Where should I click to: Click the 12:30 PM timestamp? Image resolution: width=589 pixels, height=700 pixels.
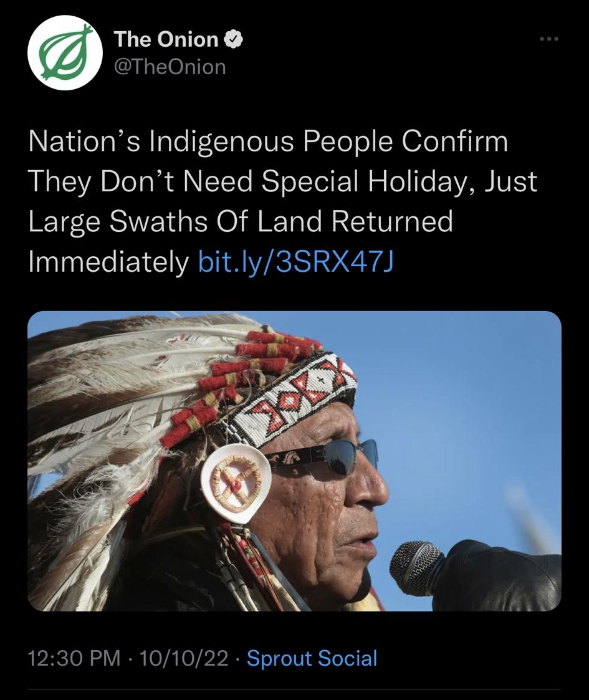point(74,658)
